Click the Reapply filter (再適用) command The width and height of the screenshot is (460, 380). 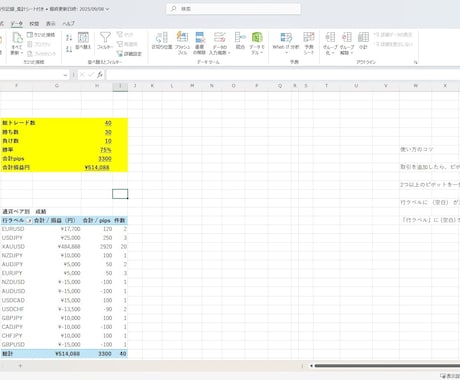pos(127,44)
